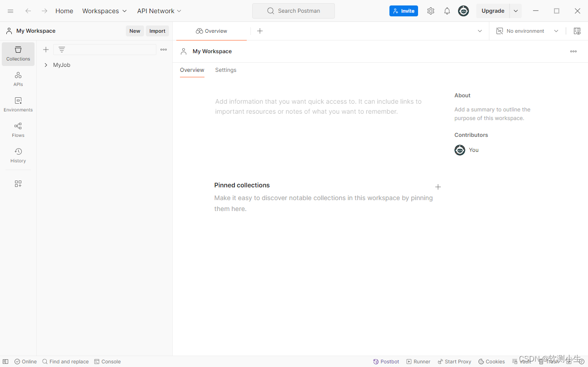Open My Workspace more actions ellipsis
The image size is (588, 367).
[x=573, y=51]
